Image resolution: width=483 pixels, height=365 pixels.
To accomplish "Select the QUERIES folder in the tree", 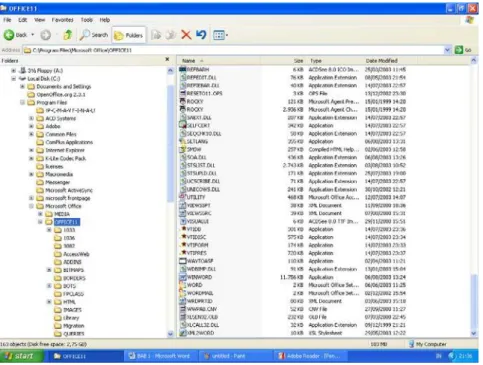I will (69, 333).
